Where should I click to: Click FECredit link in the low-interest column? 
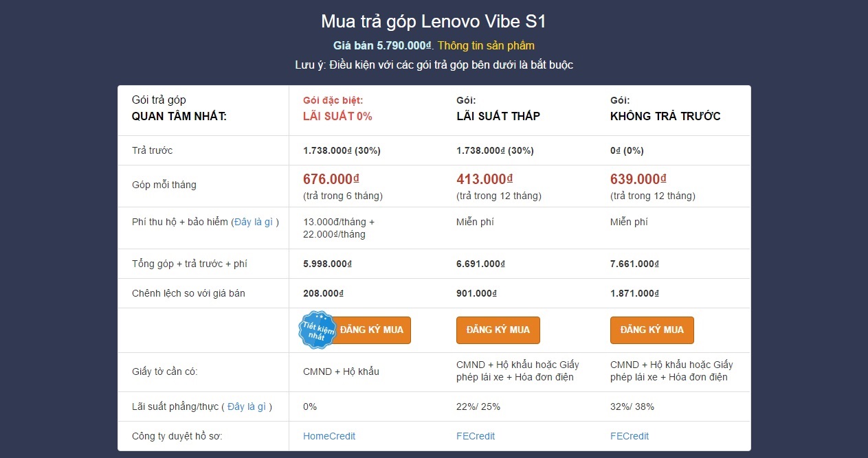pos(476,436)
